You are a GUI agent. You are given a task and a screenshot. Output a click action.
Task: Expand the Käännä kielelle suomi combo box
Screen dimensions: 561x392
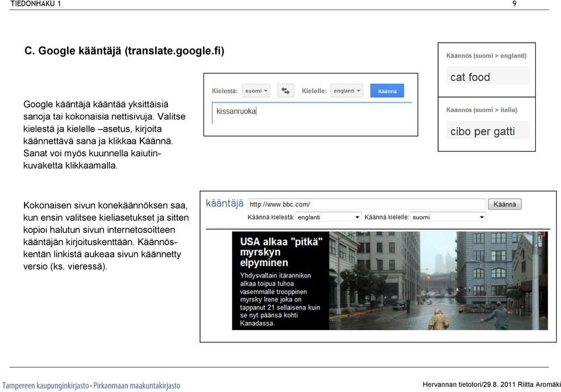448,217
